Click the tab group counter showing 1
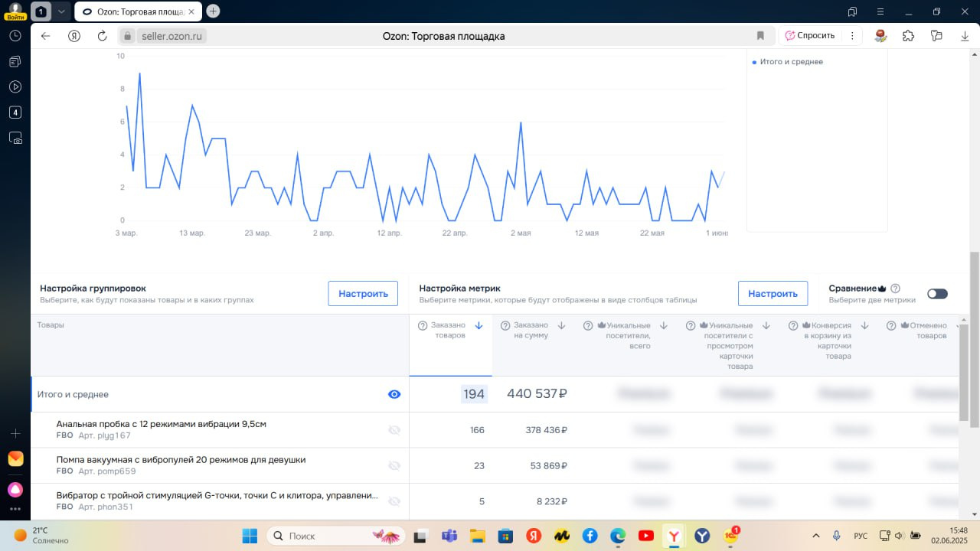980x551 pixels. (x=41, y=11)
